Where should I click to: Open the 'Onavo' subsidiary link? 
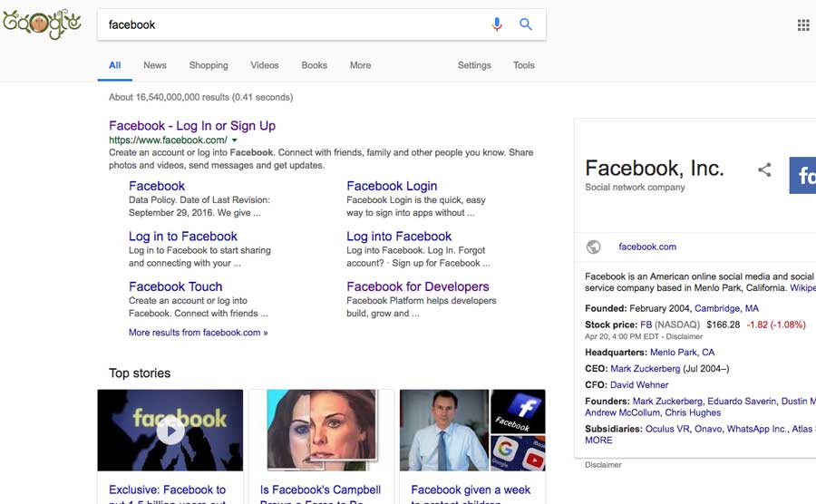[708, 429]
